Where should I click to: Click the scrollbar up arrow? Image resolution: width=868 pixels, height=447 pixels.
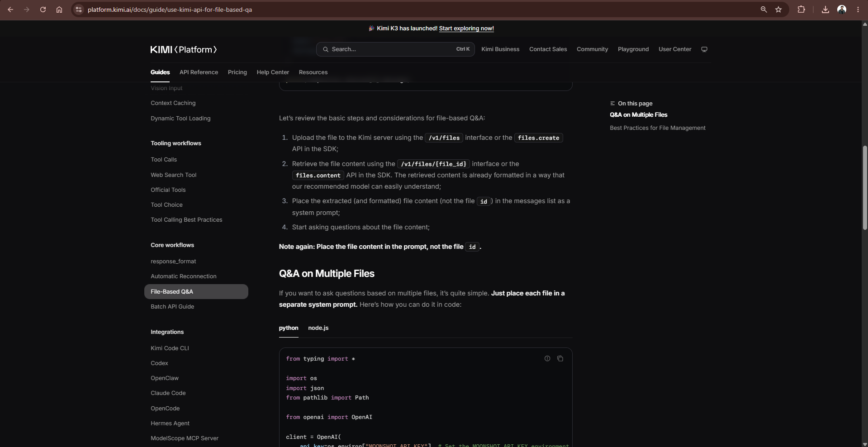tap(865, 24)
